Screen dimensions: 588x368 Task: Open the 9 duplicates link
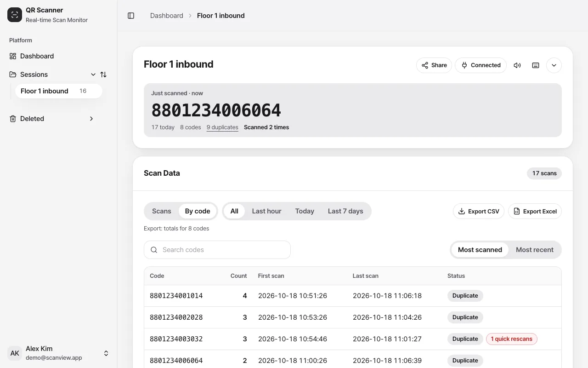[x=222, y=127]
